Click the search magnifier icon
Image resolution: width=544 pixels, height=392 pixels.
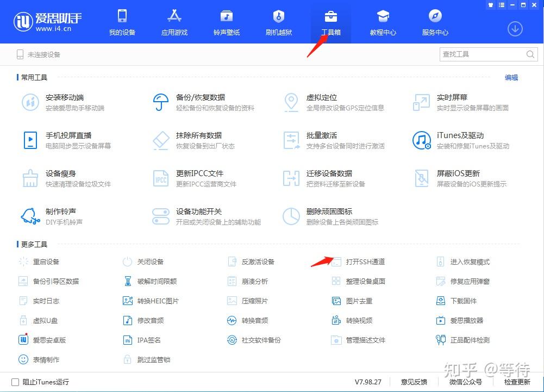[530, 54]
